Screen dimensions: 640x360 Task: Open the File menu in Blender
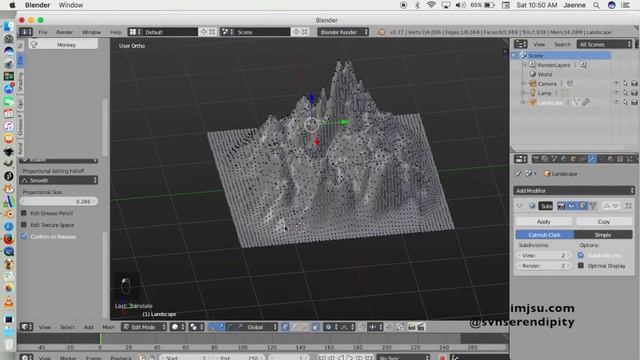pyautogui.click(x=43, y=32)
